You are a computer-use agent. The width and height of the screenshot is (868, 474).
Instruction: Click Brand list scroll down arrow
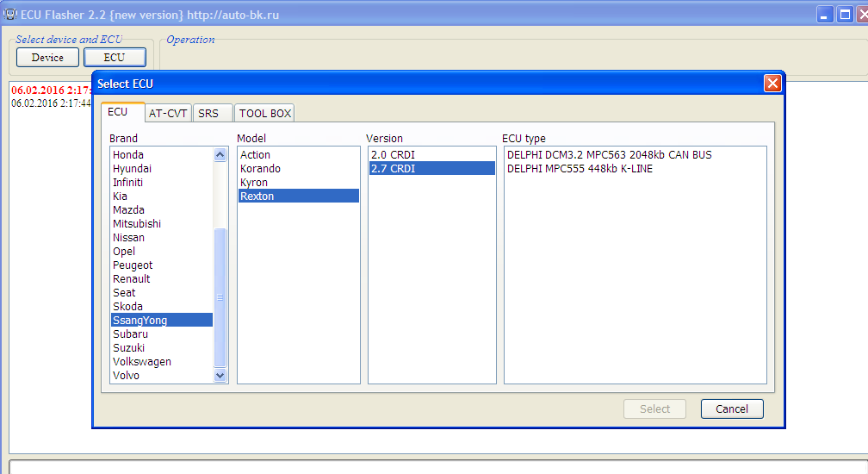coord(220,376)
